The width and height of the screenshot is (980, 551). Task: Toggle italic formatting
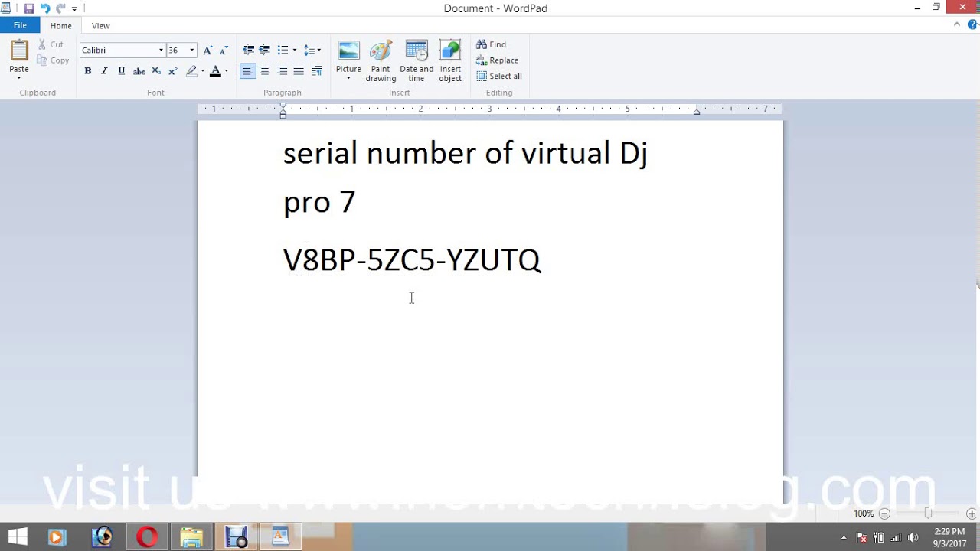(104, 71)
